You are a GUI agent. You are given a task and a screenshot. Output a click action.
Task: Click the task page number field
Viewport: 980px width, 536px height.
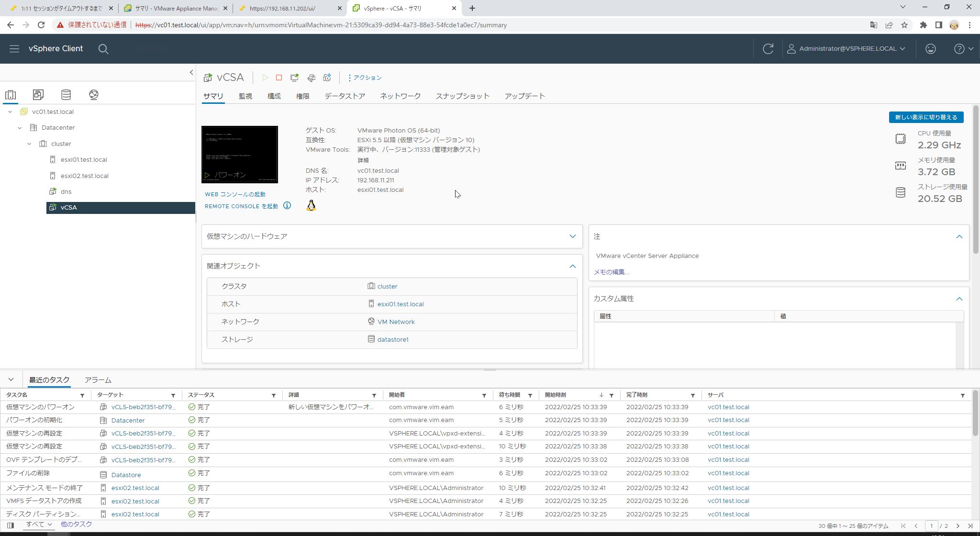coord(931,526)
